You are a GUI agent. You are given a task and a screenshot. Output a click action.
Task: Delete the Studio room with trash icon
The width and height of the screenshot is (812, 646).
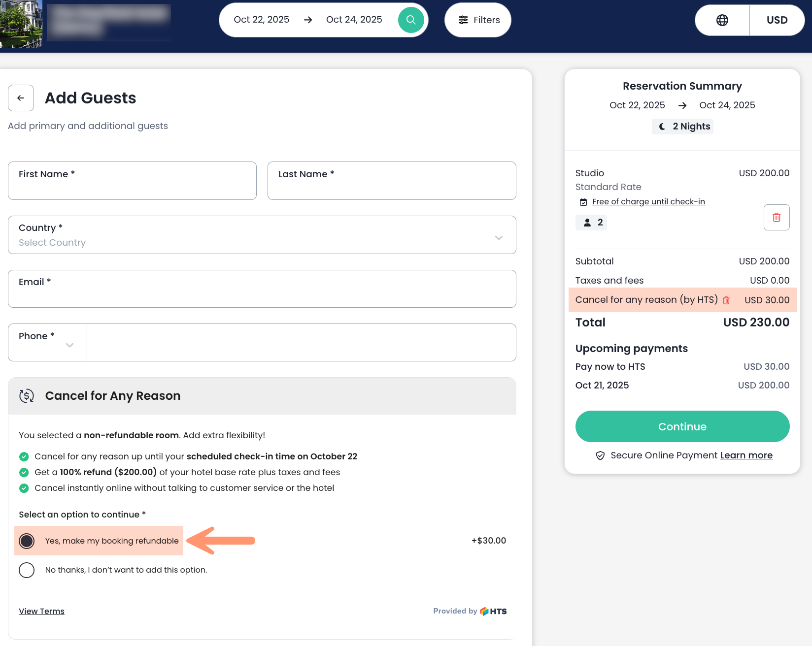pos(776,217)
